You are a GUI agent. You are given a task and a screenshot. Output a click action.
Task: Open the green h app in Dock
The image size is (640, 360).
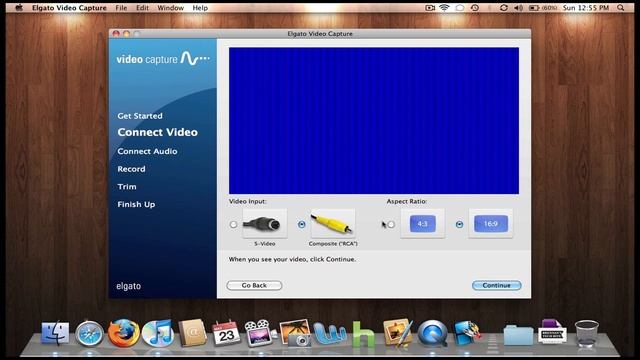(x=363, y=334)
